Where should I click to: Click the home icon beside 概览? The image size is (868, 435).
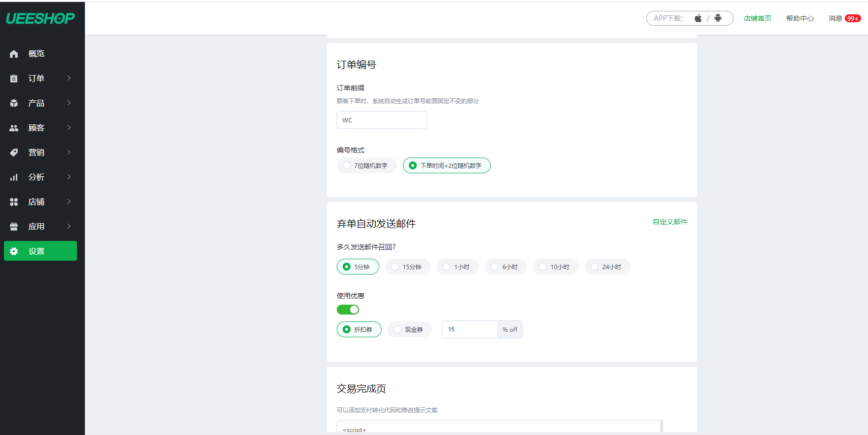pyautogui.click(x=14, y=54)
